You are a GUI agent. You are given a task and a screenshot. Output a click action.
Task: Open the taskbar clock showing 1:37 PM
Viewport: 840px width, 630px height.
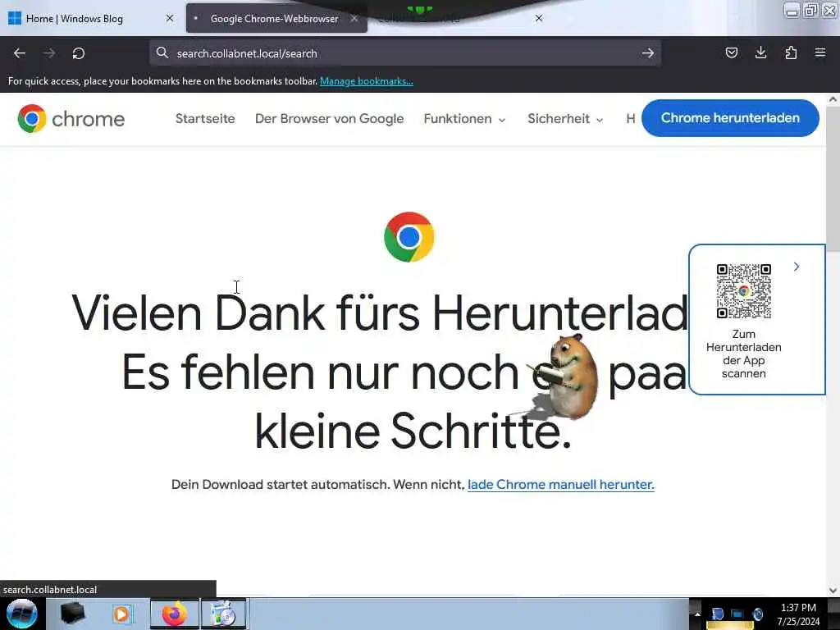pyautogui.click(x=798, y=614)
